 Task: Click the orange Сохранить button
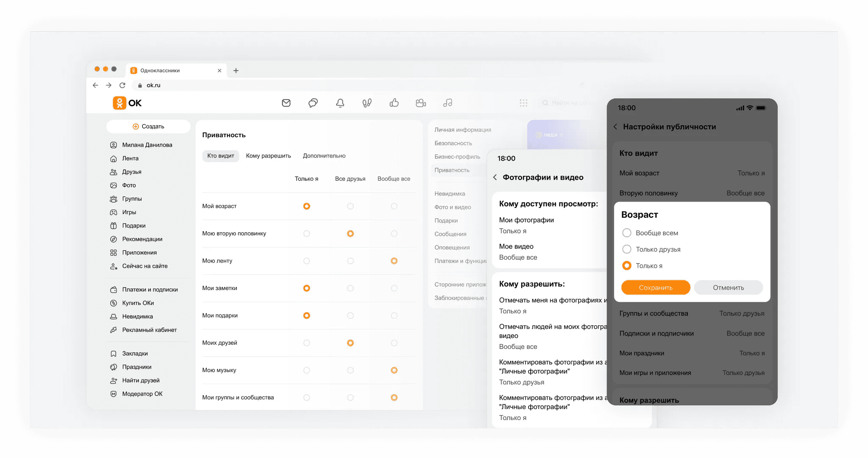[656, 288]
